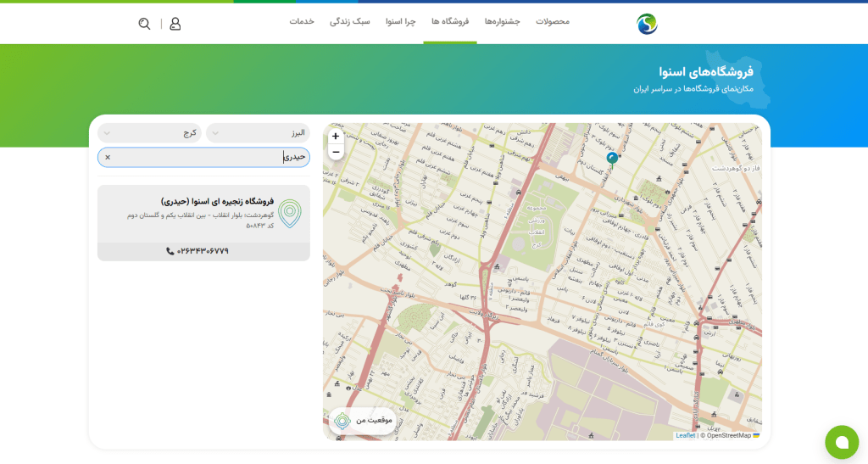Open the محصولات menu
868x464 pixels.
553,21
